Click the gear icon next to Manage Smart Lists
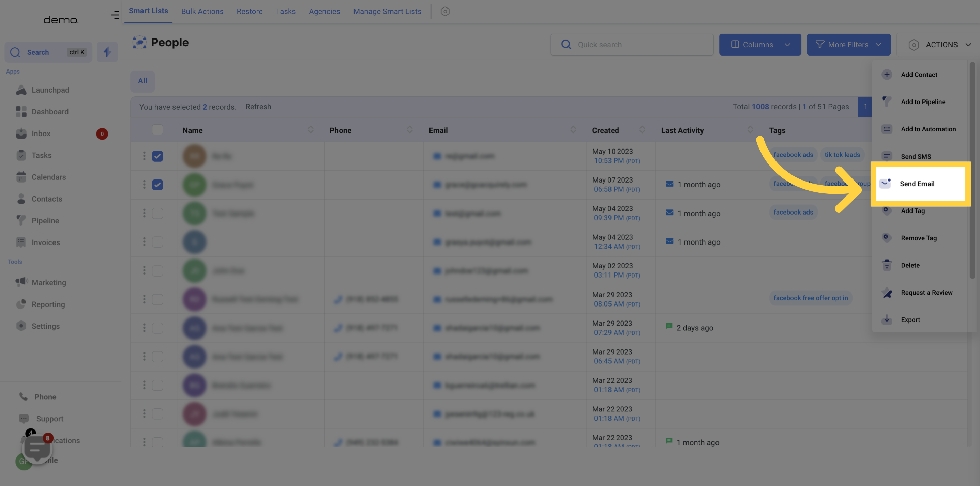 (x=445, y=11)
